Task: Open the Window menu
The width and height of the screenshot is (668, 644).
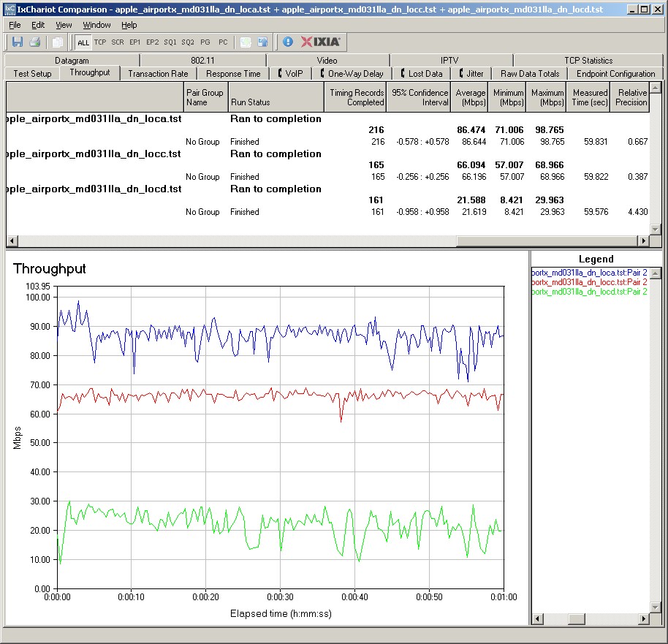Action: coord(96,25)
